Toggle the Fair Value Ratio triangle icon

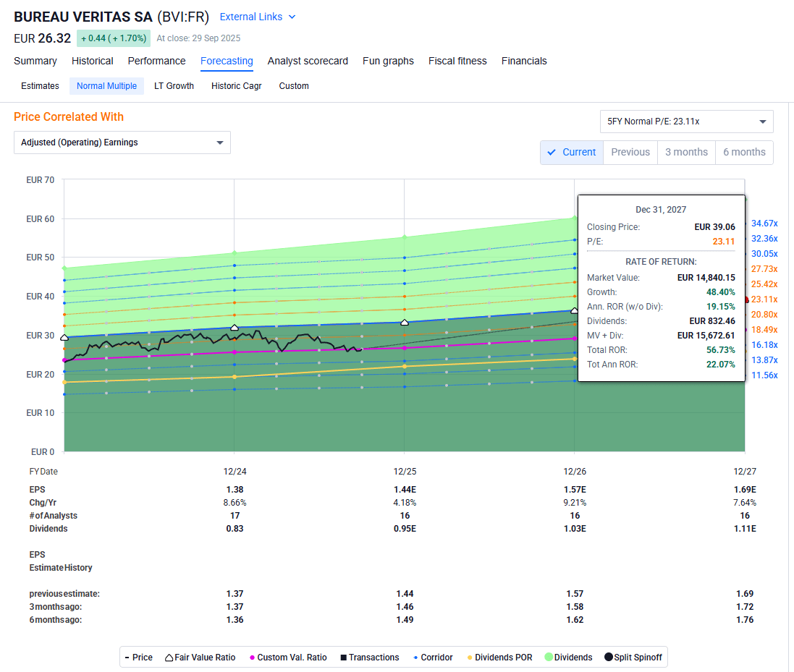pos(168,657)
